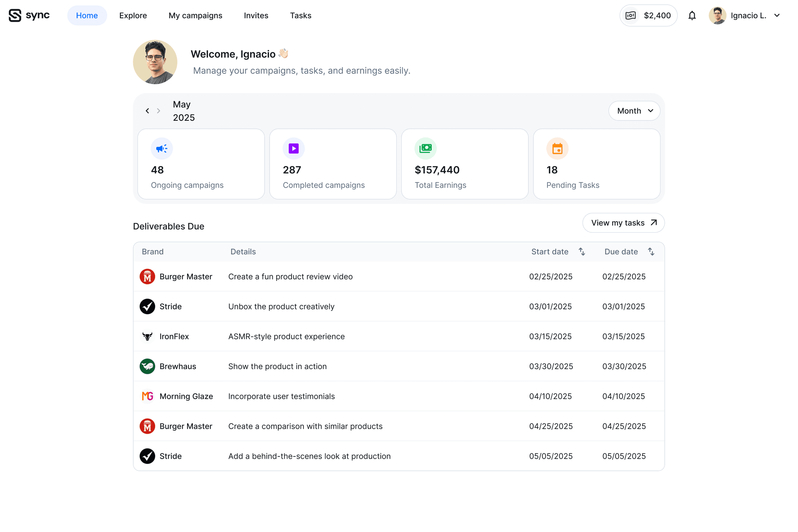Open the $2,400 earnings balance
Viewport: 798px width, 532px height.
coord(648,15)
